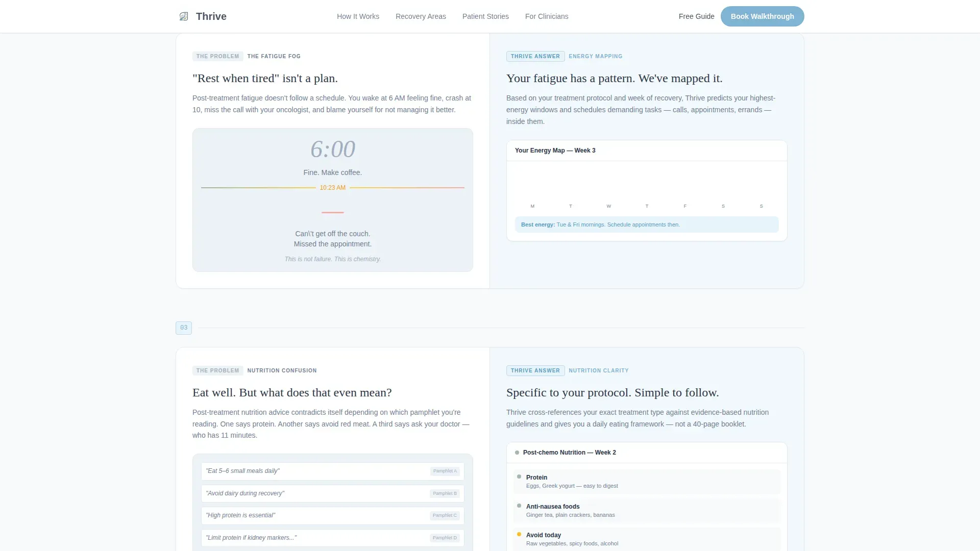Go to Recovery Areas in navigation

click(x=421, y=16)
